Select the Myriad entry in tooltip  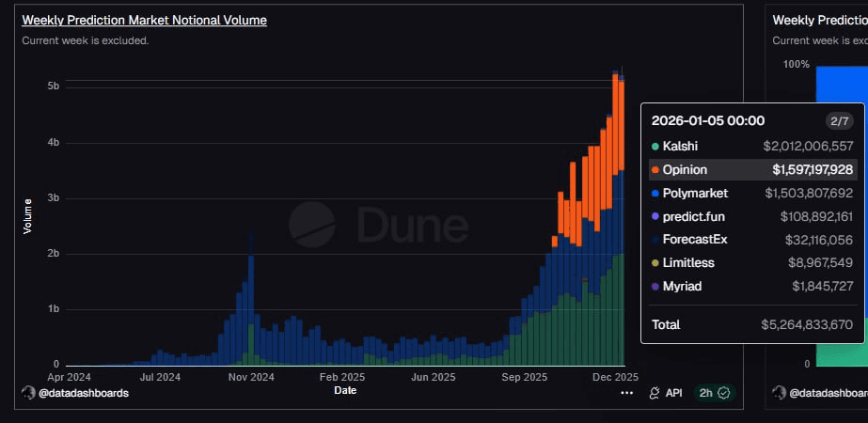(x=682, y=286)
